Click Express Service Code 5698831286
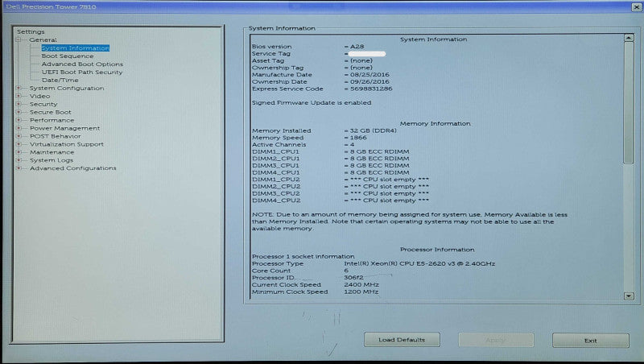 tap(371, 89)
